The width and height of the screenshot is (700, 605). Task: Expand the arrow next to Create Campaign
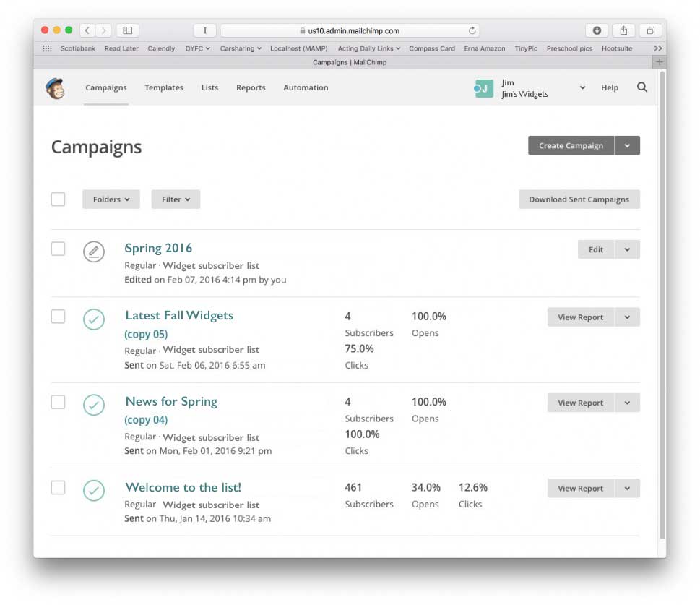click(627, 145)
